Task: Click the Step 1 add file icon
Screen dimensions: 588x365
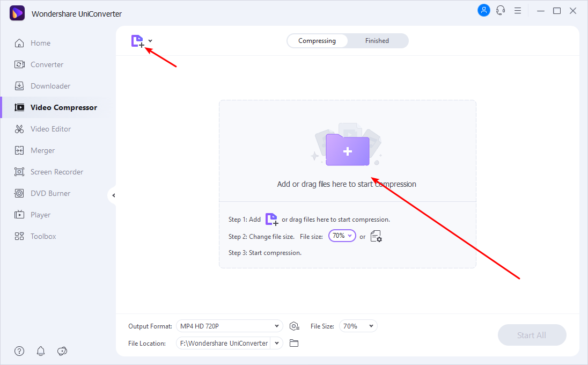Action: click(x=271, y=220)
